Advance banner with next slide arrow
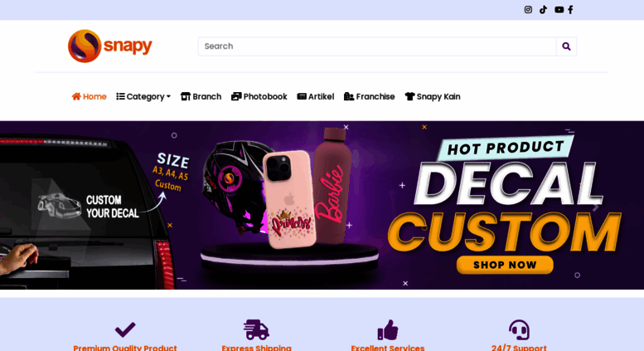 click(596, 207)
